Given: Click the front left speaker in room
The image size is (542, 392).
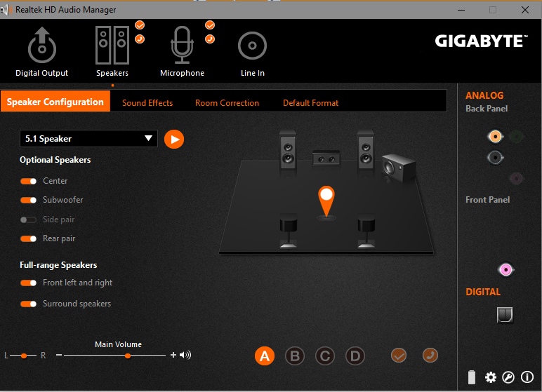Looking at the screenshot, I should tap(288, 151).
